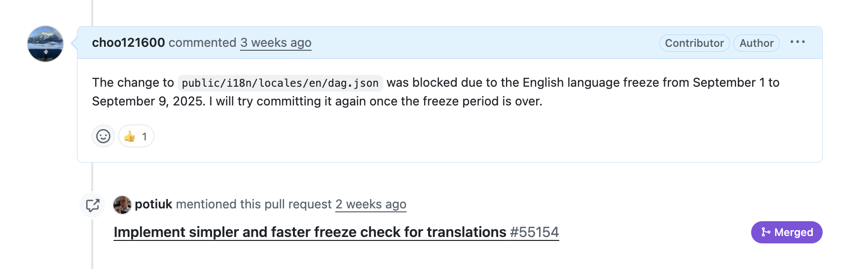868x269 pixels.
Task: Click the Author badge
Action: [x=756, y=43]
